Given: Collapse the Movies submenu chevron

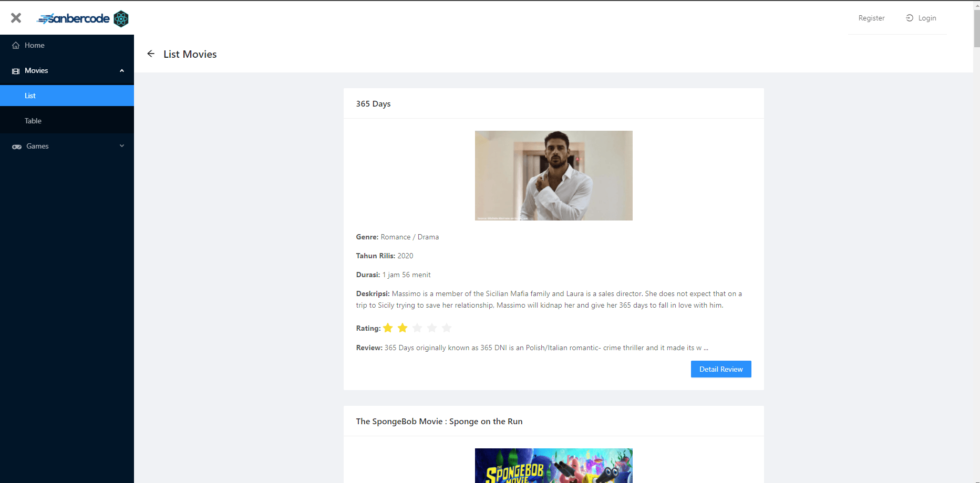Looking at the screenshot, I should click(x=122, y=70).
